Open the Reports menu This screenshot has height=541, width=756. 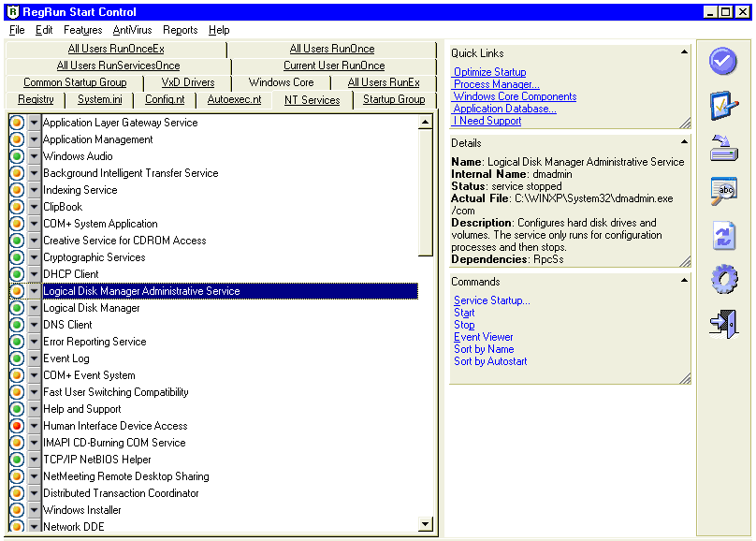click(181, 30)
